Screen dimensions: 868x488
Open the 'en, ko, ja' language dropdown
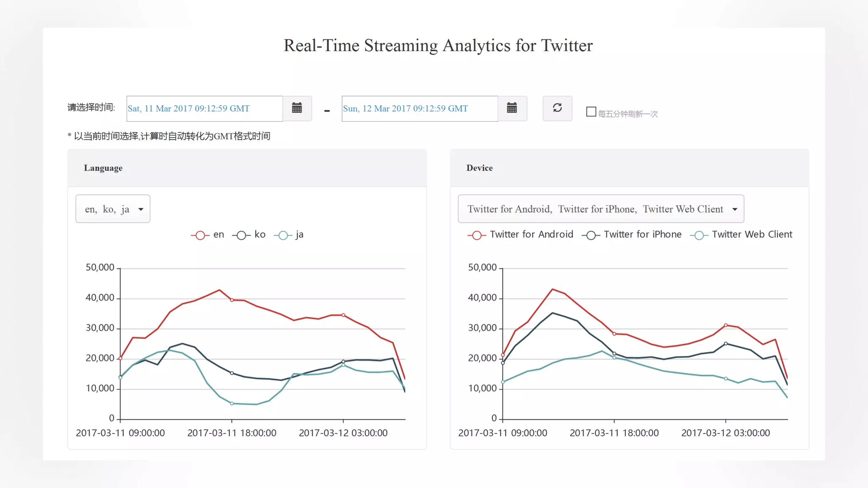(113, 209)
